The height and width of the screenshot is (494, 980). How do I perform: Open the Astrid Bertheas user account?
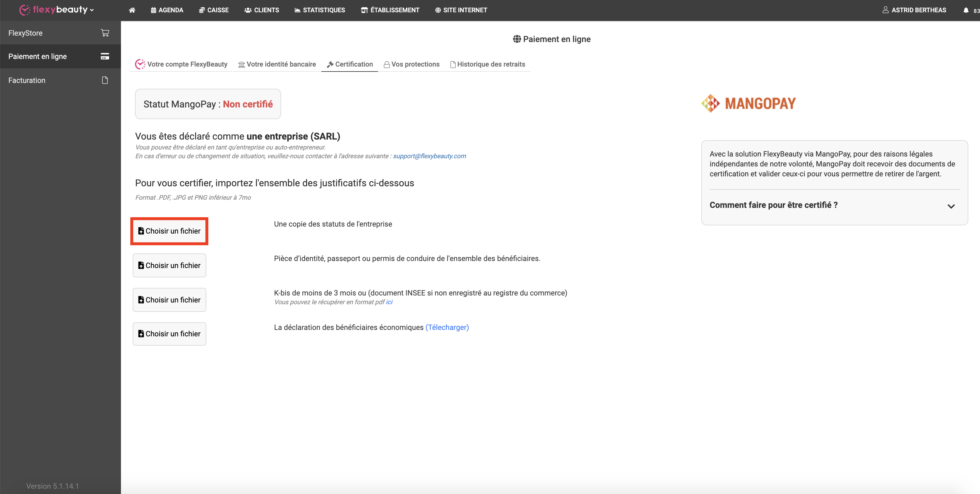914,10
